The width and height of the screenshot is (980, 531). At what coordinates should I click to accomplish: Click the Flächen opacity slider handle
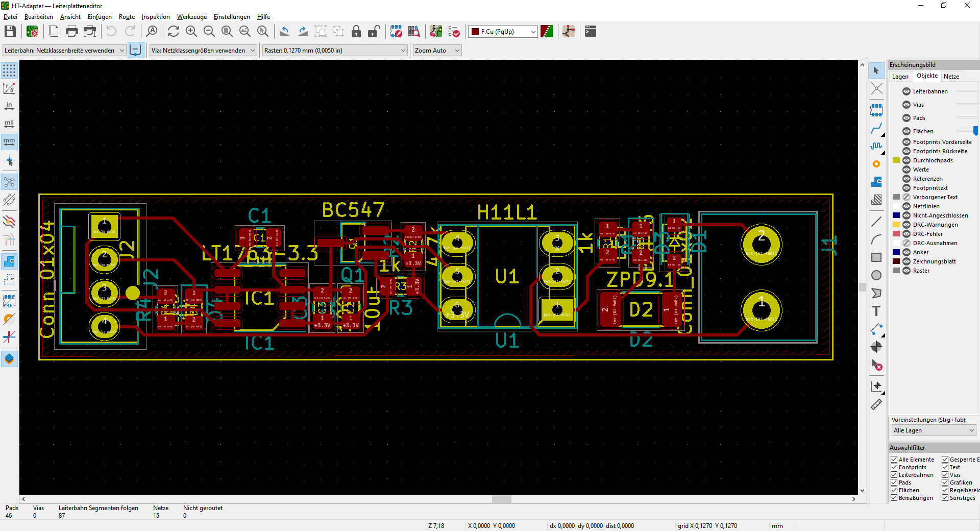click(x=975, y=131)
